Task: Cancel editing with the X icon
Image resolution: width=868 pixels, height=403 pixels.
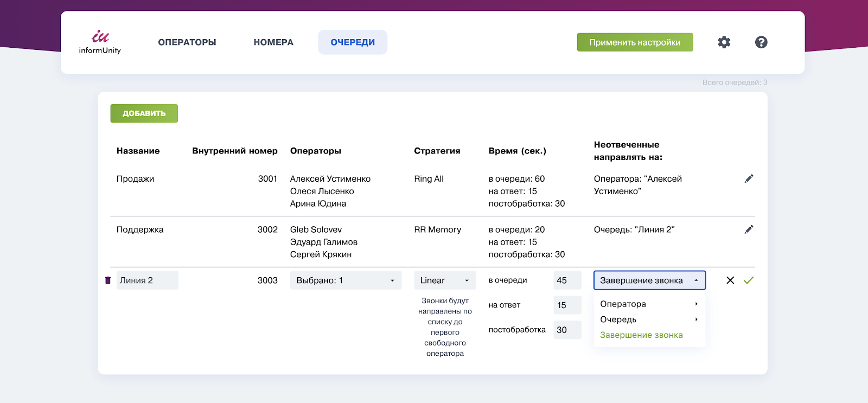Action: [730, 280]
